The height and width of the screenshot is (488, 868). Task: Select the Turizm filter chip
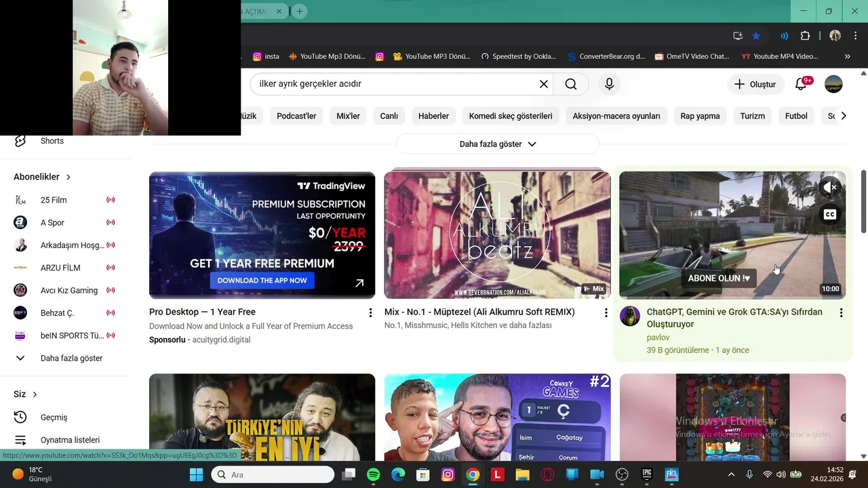pyautogui.click(x=752, y=116)
